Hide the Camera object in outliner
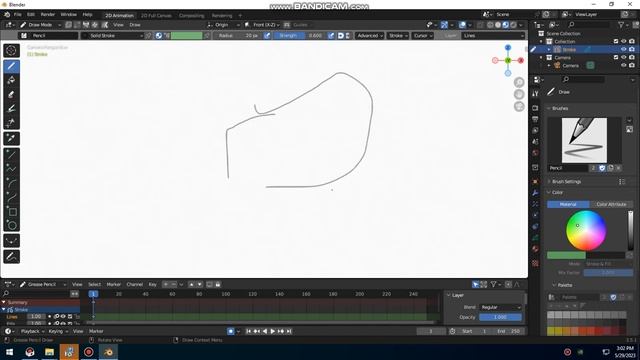Viewport: 640px width, 360px height. click(624, 65)
